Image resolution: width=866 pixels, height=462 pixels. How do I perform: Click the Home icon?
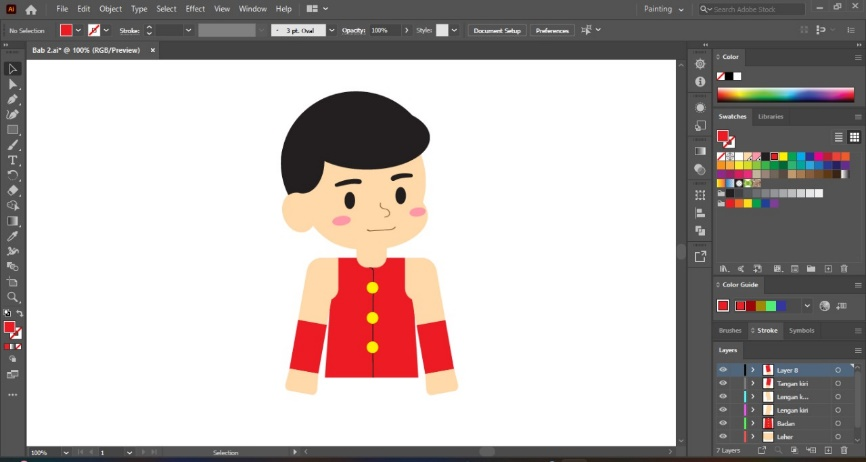click(31, 9)
